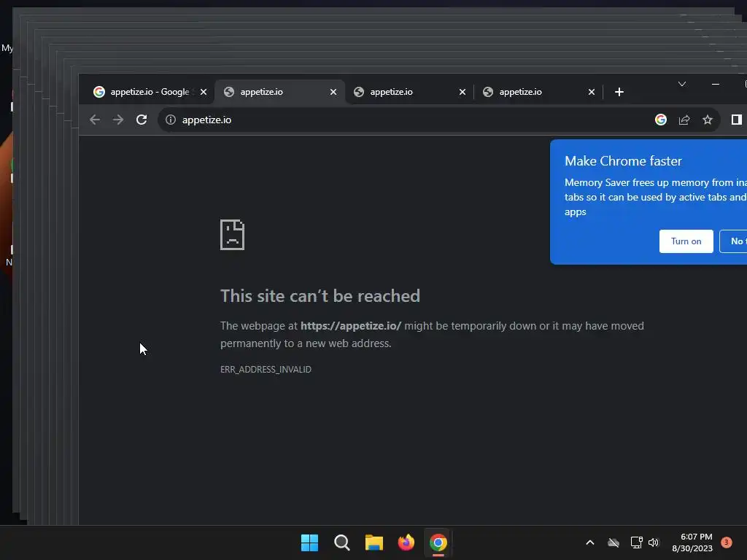The image size is (747, 560).
Task: Reload the appetize.io page
Action: (x=142, y=120)
